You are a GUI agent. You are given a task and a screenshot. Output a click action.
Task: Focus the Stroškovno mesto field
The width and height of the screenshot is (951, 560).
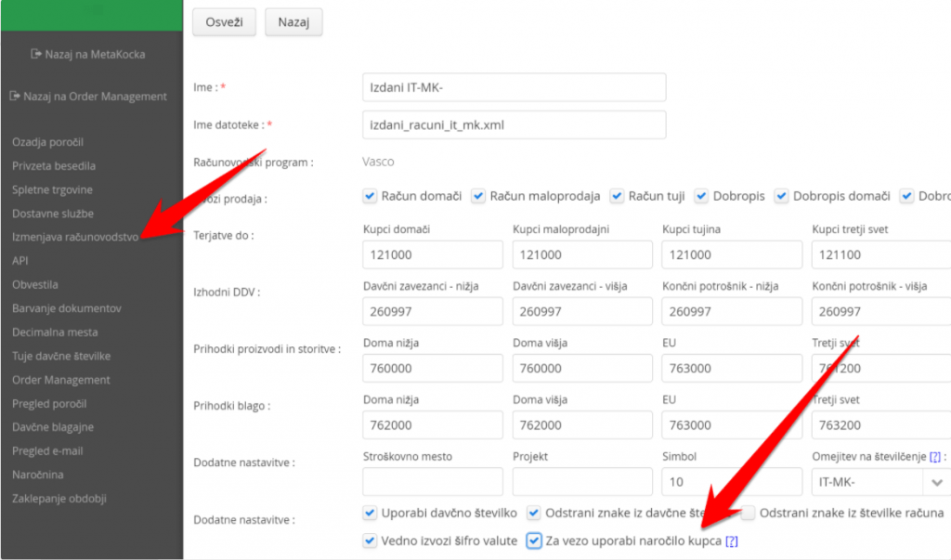pos(433,482)
